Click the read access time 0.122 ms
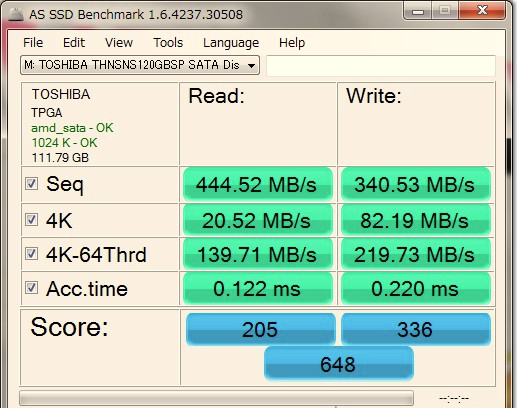The height and width of the screenshot is (408, 517). point(258,288)
